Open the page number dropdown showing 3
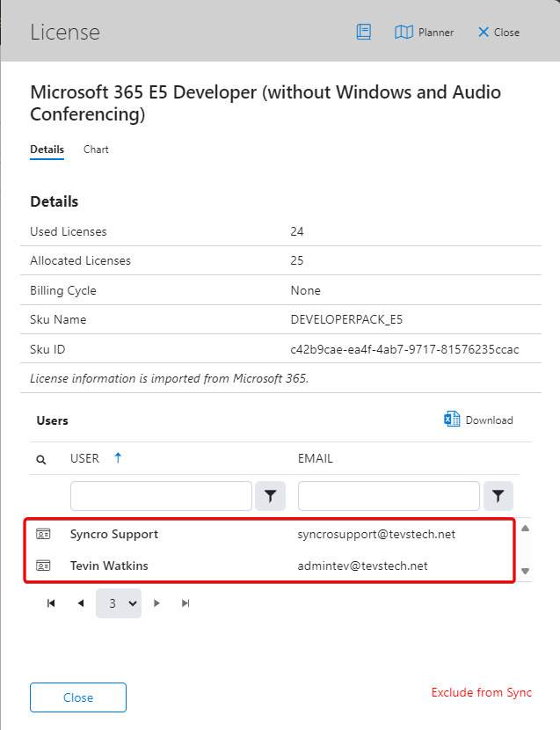 119,603
